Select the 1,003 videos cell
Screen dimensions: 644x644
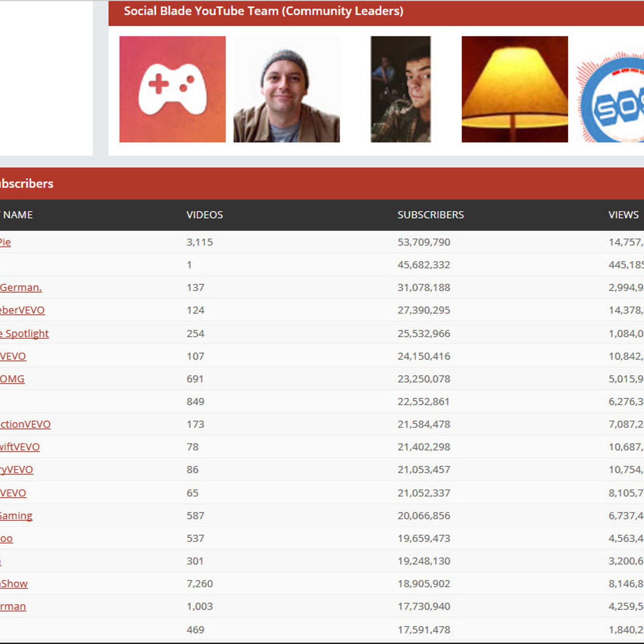click(200, 606)
